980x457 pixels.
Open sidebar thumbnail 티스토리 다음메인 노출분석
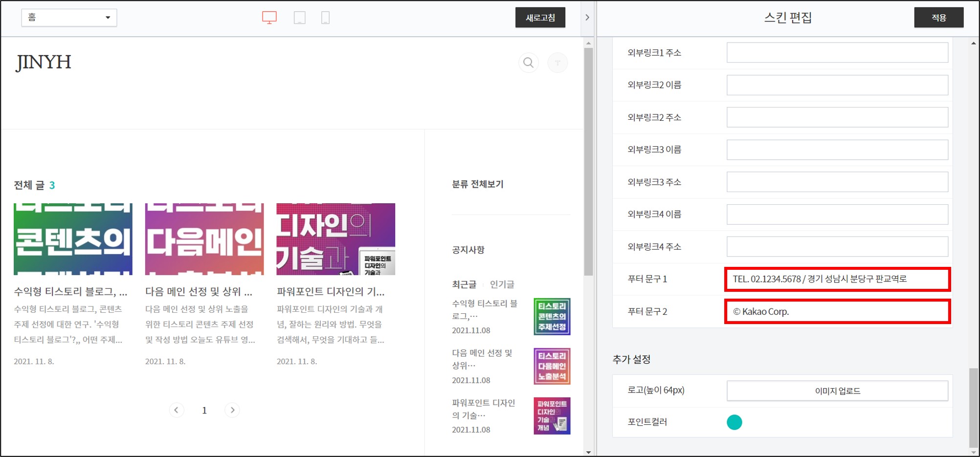click(552, 366)
